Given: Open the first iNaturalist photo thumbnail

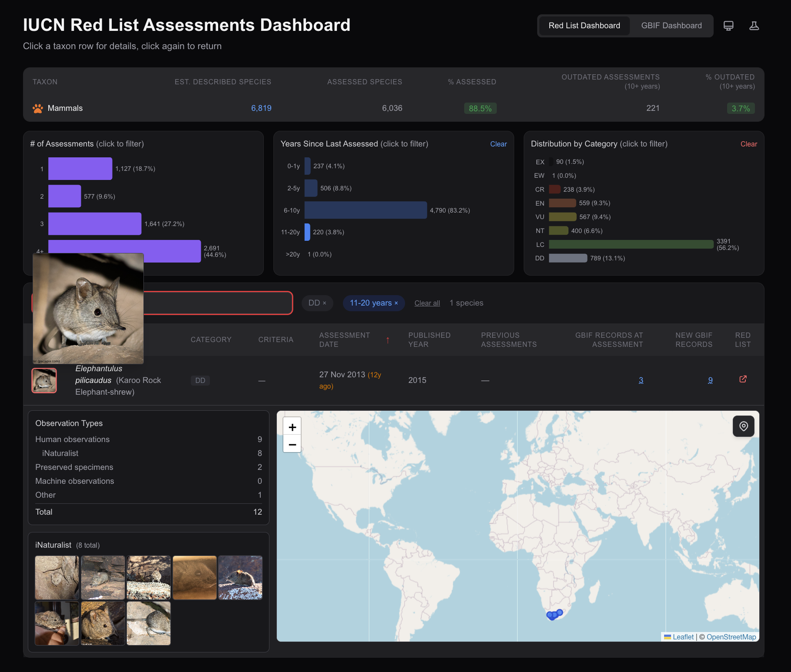Looking at the screenshot, I should click(56, 577).
